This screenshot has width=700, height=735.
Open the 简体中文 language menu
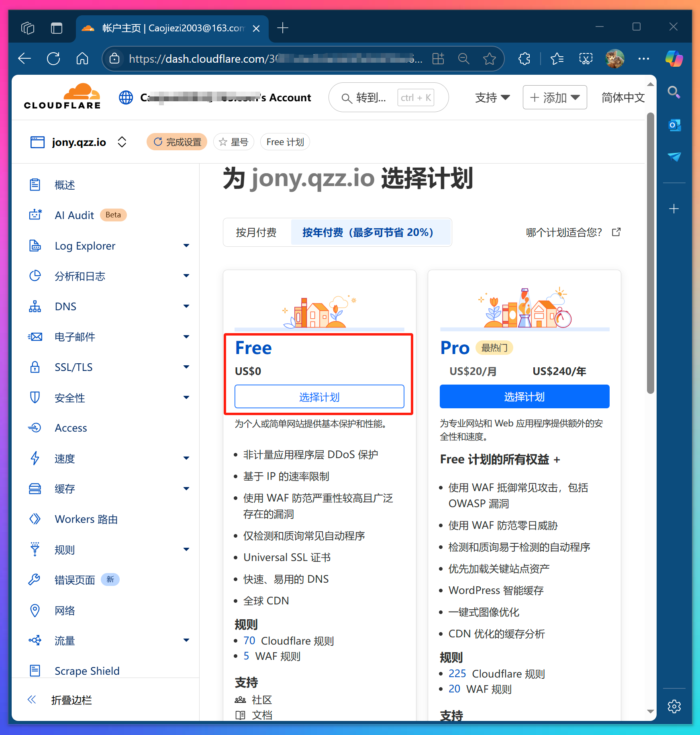point(622,97)
